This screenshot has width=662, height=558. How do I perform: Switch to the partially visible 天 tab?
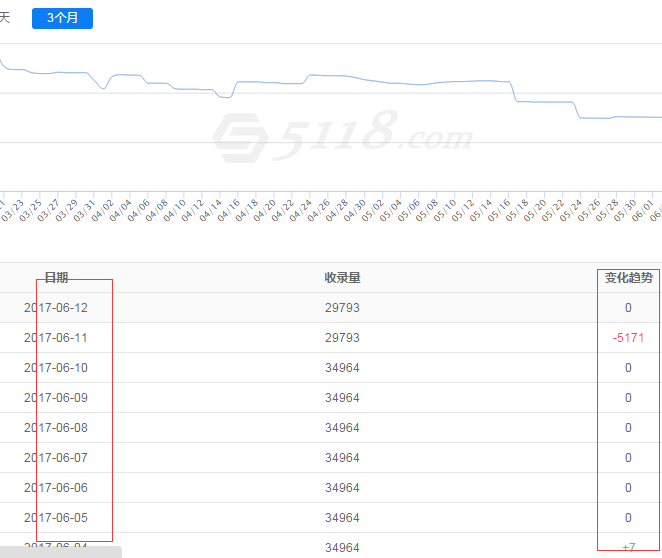(x=4, y=18)
